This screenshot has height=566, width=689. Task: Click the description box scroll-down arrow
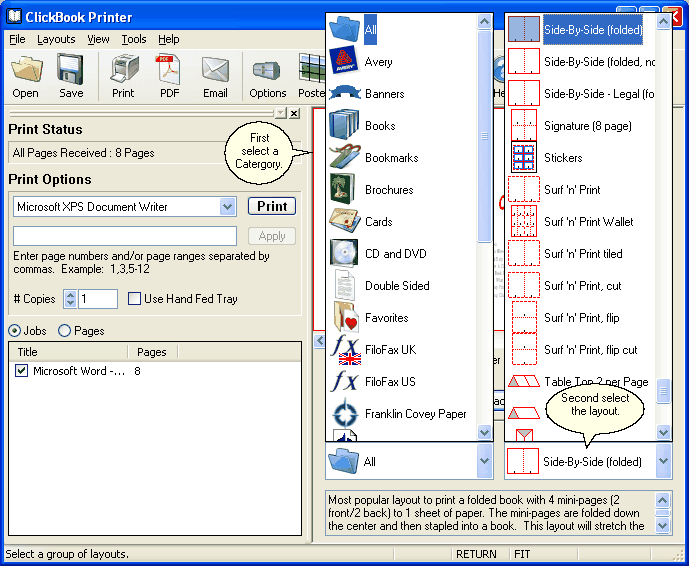tap(663, 525)
